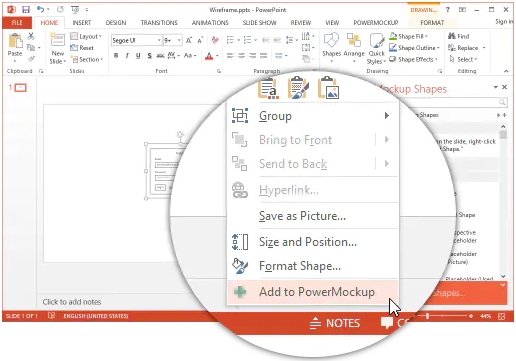
Task: Click the Help question mark icon
Action: pyautogui.click(x=448, y=10)
